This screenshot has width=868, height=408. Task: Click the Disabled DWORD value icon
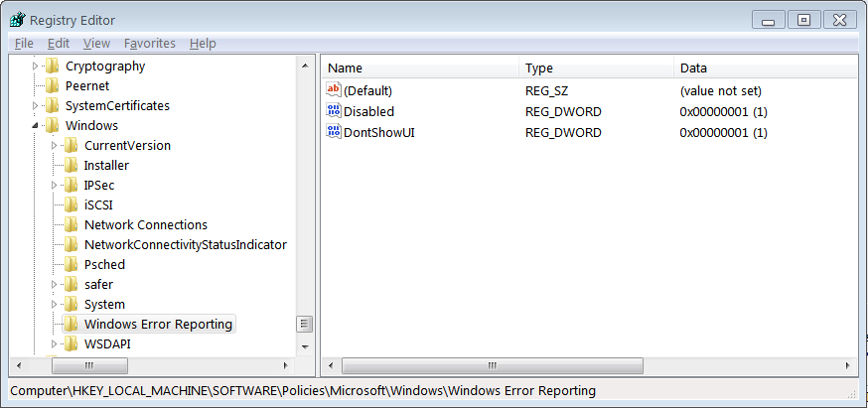tap(334, 111)
